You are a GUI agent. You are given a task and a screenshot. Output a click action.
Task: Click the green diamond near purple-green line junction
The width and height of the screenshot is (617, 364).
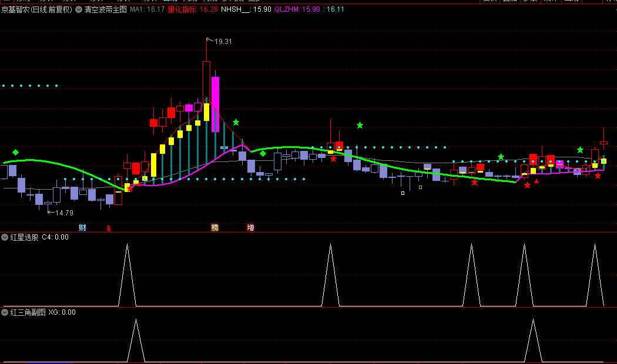263,153
